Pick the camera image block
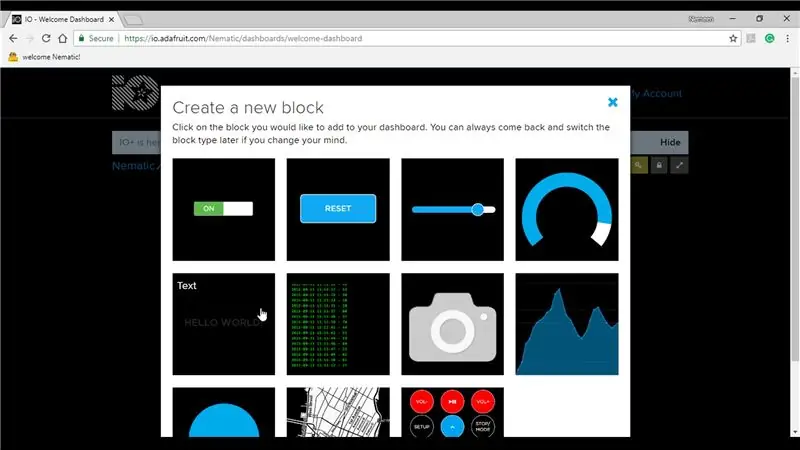The height and width of the screenshot is (450, 800). pos(453,324)
